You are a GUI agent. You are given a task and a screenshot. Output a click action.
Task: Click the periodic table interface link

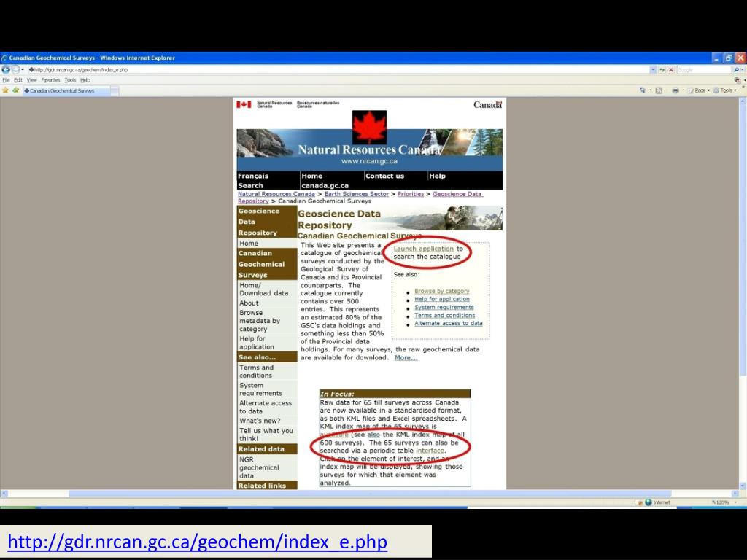coord(430,451)
